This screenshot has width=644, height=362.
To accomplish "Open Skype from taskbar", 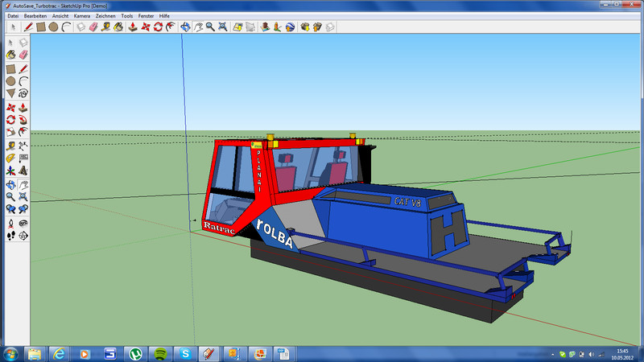I will click(x=185, y=354).
